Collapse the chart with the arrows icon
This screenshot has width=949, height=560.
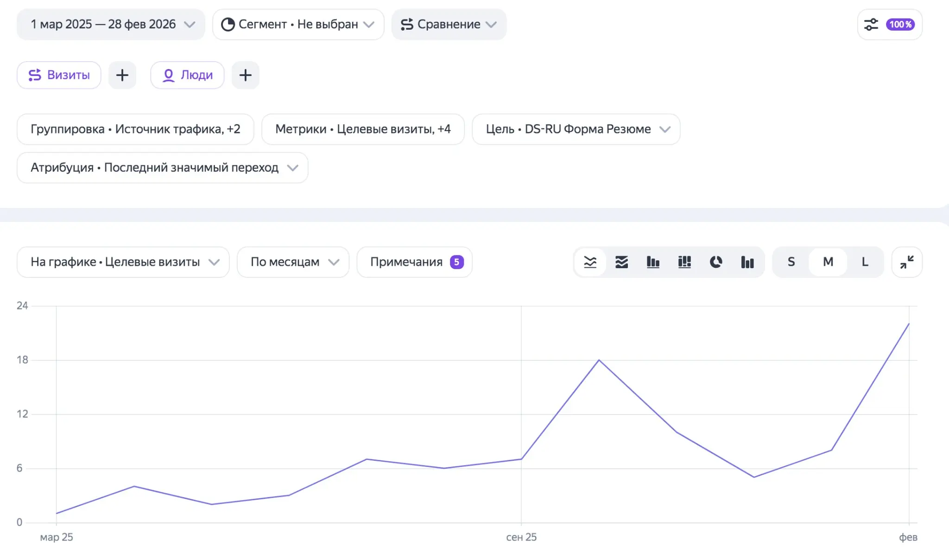(x=907, y=262)
